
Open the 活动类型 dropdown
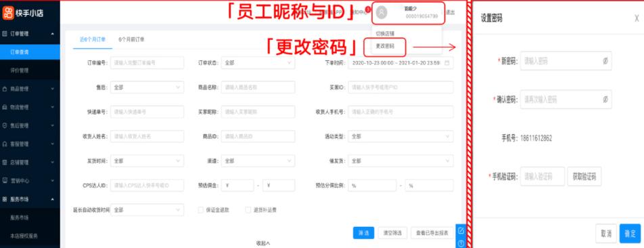pyautogui.click(x=400, y=136)
